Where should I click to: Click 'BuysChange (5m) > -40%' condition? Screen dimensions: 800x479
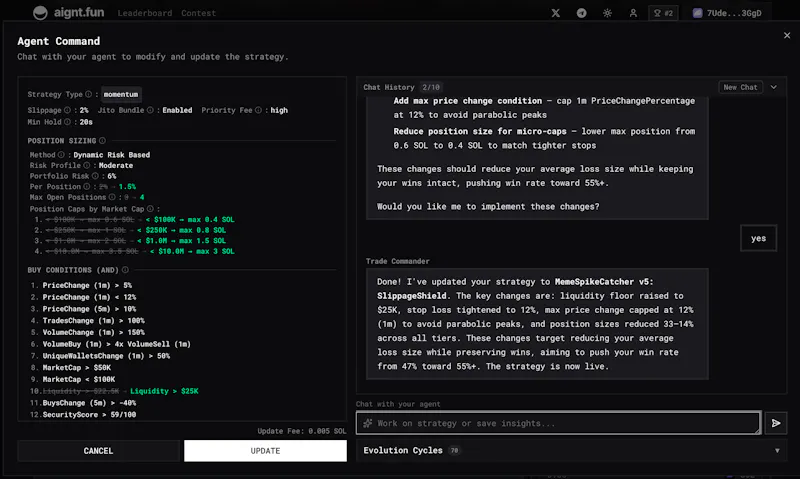point(89,403)
